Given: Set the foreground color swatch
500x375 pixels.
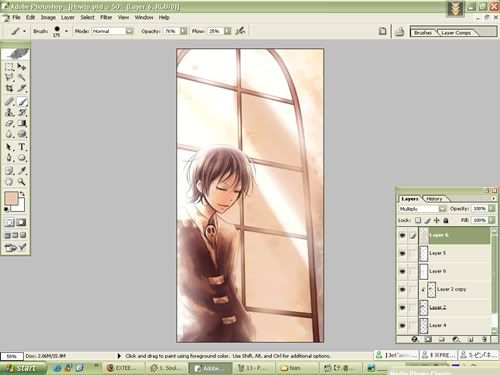Looking at the screenshot, I should (11, 199).
